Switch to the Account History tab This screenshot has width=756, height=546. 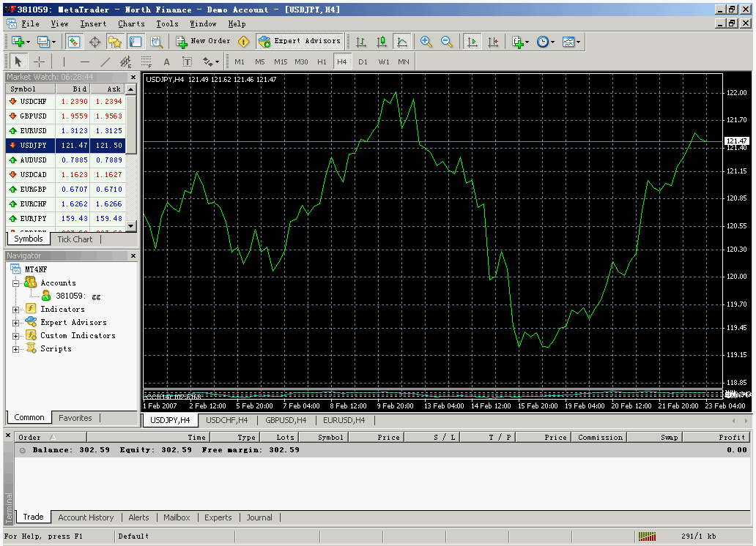point(86,517)
